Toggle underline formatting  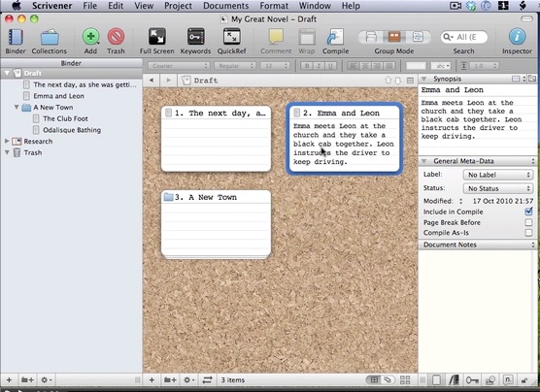point(331,66)
